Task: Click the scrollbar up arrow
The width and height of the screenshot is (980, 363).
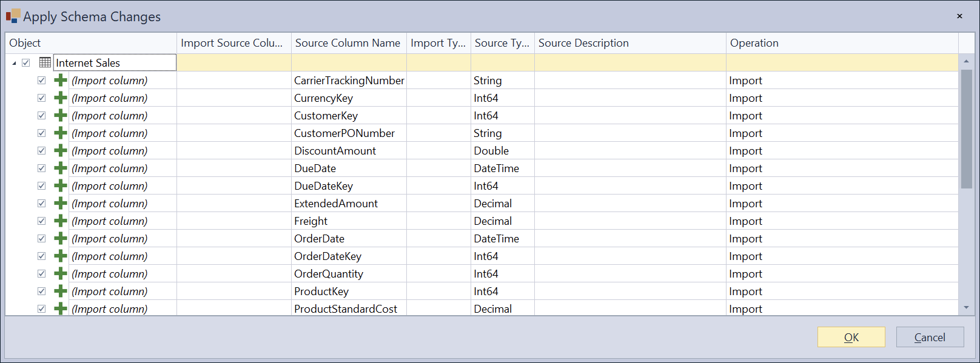Action: (966, 61)
